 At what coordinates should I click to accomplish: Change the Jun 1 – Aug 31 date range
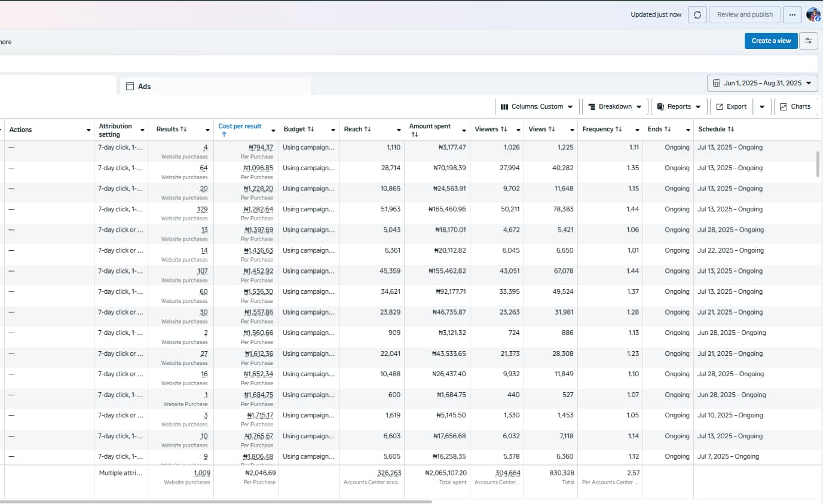(762, 84)
